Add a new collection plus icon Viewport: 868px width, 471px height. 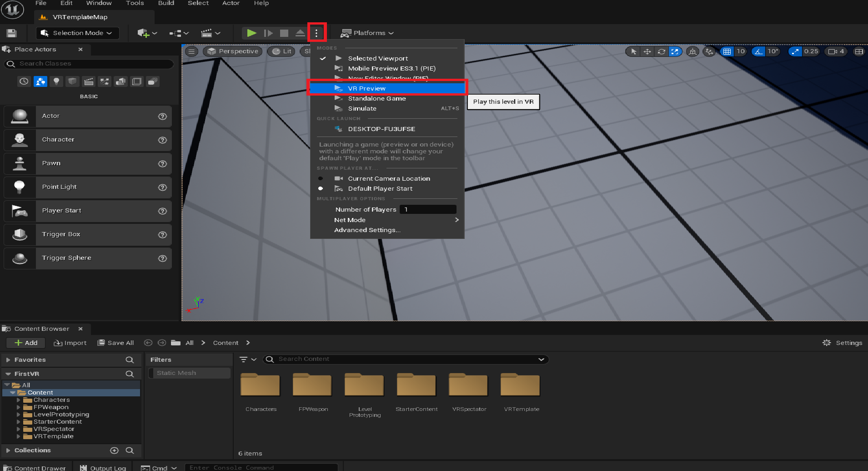coord(114,450)
